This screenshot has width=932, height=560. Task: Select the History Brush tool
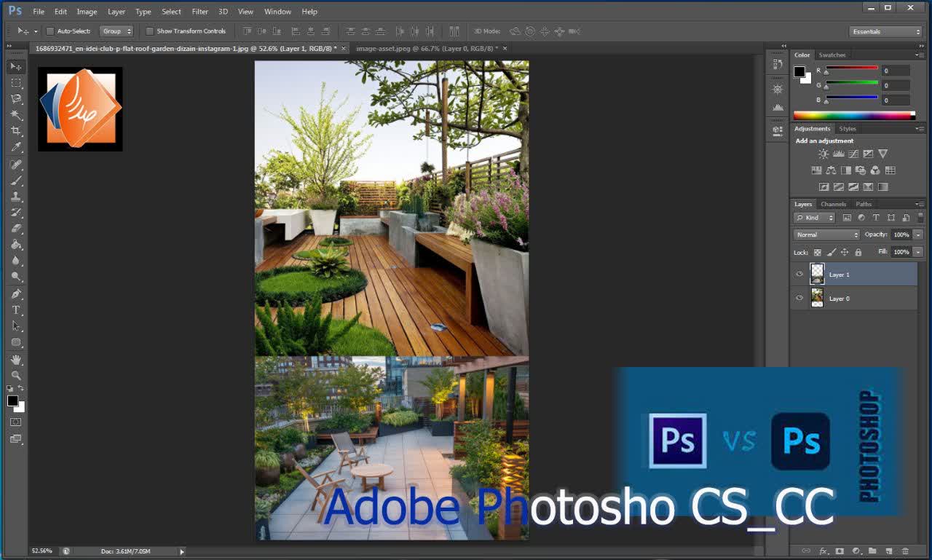[x=16, y=213]
